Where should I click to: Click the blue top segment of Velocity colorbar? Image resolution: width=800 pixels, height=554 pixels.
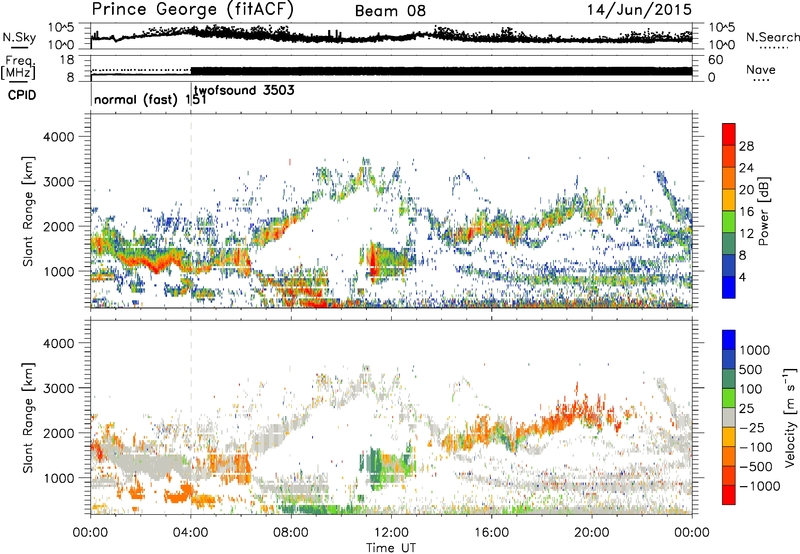tap(729, 340)
